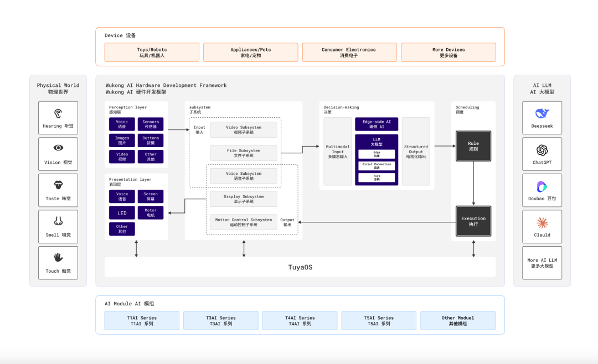
Task: Click the Edge-side AI block
Action: pos(377,124)
